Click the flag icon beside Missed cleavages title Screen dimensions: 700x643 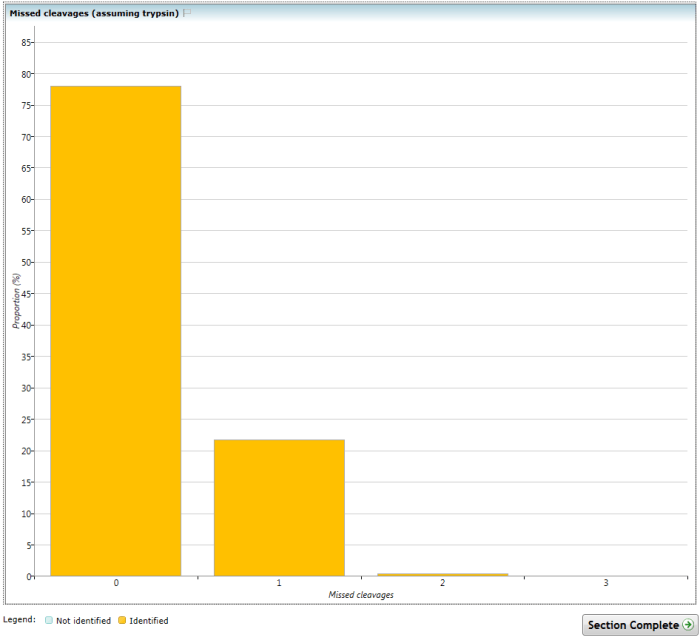[x=187, y=13]
